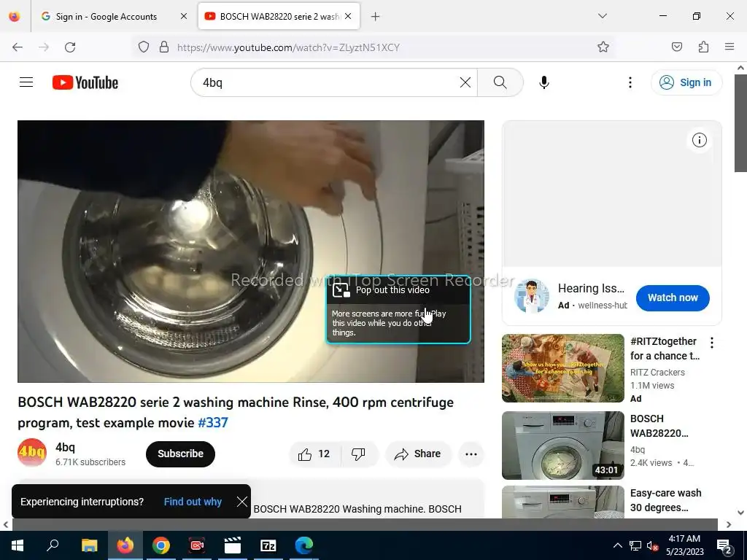Screen dimensions: 747x560
Task: Subscribe to the 4bq channel
Action: click(x=180, y=454)
